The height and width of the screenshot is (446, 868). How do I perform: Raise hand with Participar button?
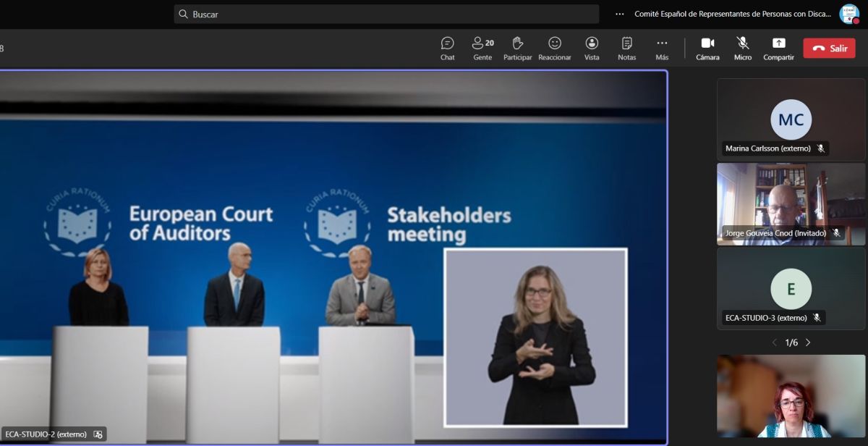coord(517,49)
